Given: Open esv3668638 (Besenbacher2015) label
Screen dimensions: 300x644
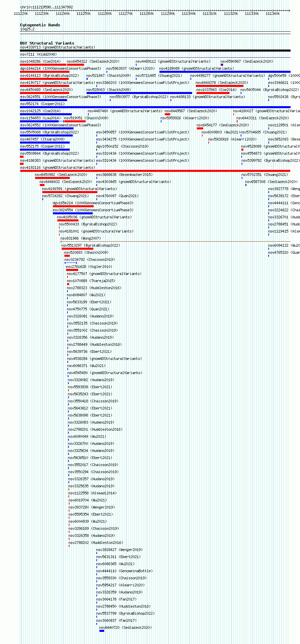Looking at the screenshot, I should pyautogui.click(x=124, y=175).
